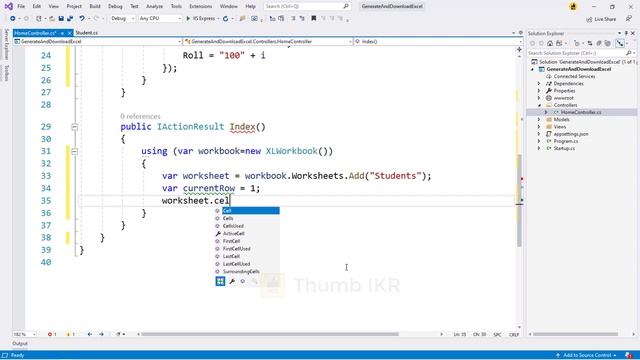Click the Navigate Backward toolbar icon
The width and height of the screenshot is (640, 360).
13,18
